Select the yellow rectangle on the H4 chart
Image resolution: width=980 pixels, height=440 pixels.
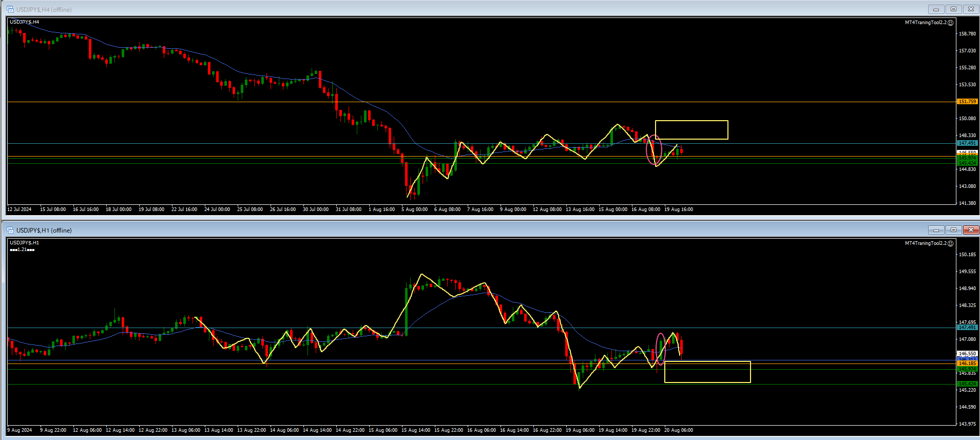click(x=691, y=121)
